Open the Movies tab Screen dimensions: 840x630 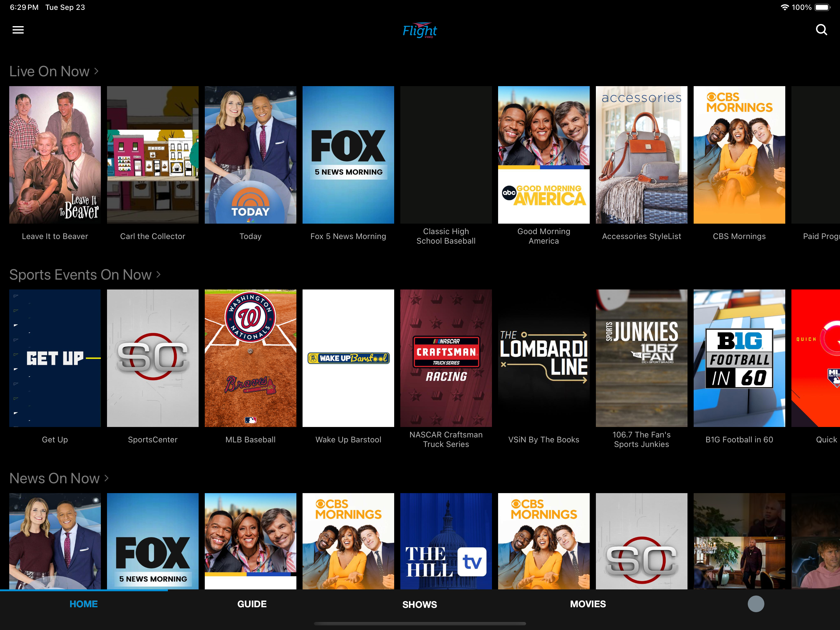(x=588, y=604)
